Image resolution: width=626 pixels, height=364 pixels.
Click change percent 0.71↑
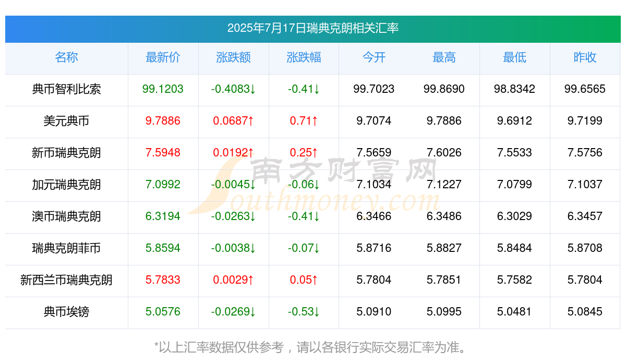point(304,121)
